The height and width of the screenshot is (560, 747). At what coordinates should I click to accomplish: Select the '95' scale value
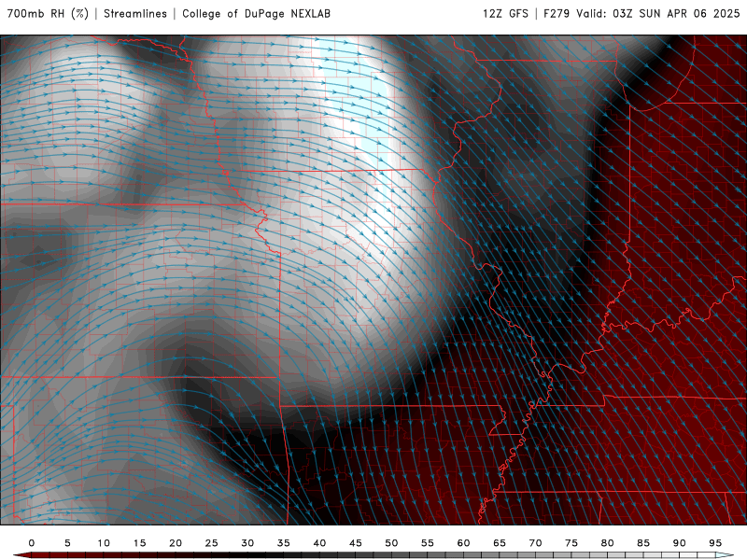tap(715, 543)
